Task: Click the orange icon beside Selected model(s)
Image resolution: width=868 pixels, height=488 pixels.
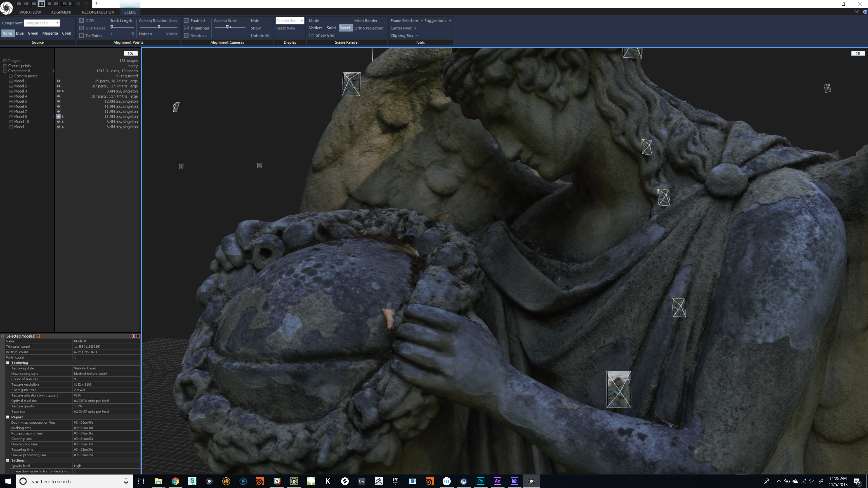Action: click(x=38, y=336)
